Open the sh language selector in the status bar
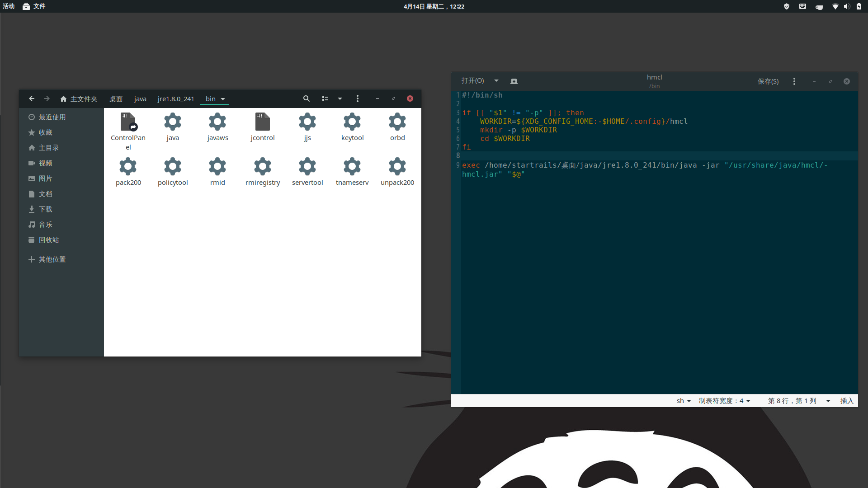 pyautogui.click(x=683, y=401)
